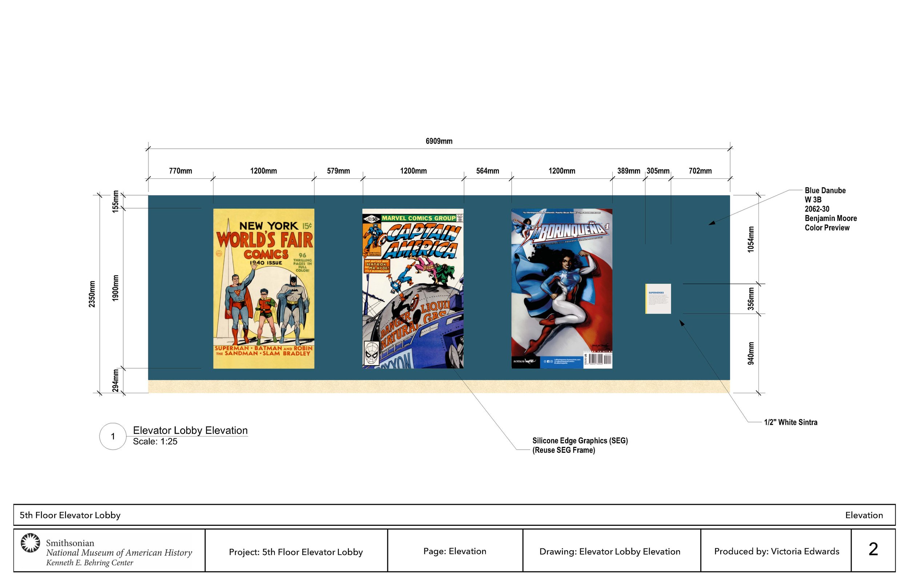Click the Captain America comic cover
The height and width of the screenshot is (588, 909).
(413, 288)
